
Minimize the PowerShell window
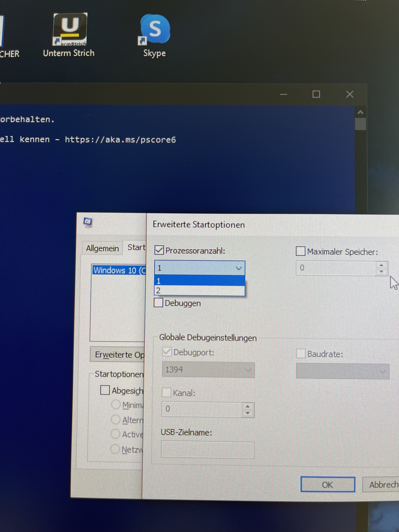click(284, 94)
